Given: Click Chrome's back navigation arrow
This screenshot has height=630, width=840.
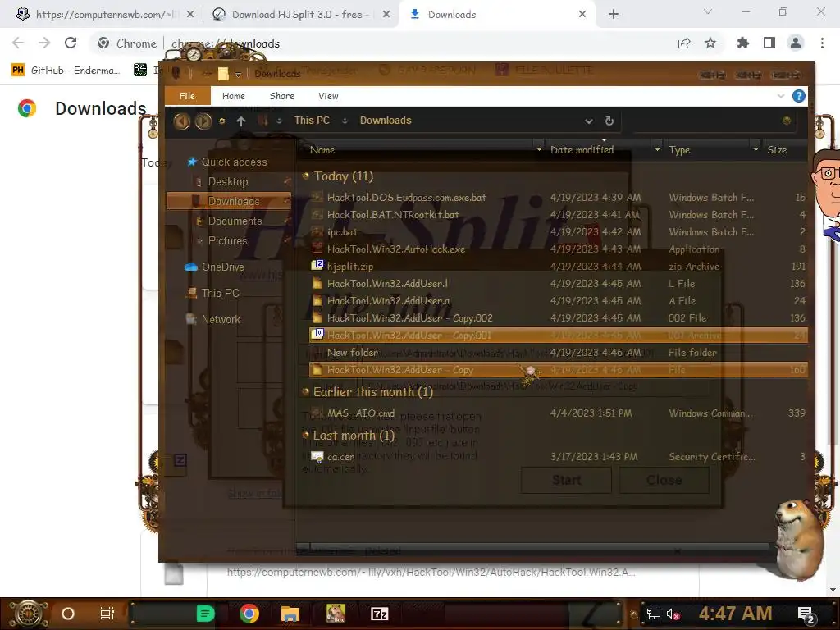Looking at the screenshot, I should coord(18,43).
